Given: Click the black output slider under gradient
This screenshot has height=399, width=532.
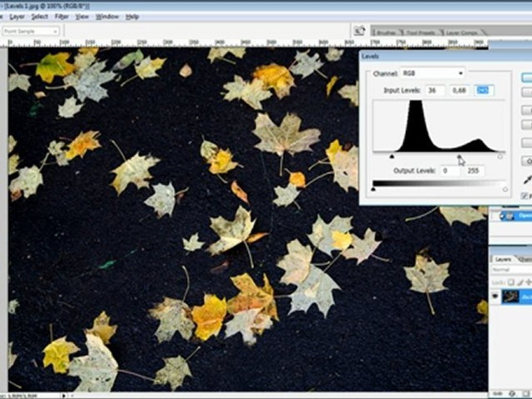Looking at the screenshot, I should (x=373, y=189).
